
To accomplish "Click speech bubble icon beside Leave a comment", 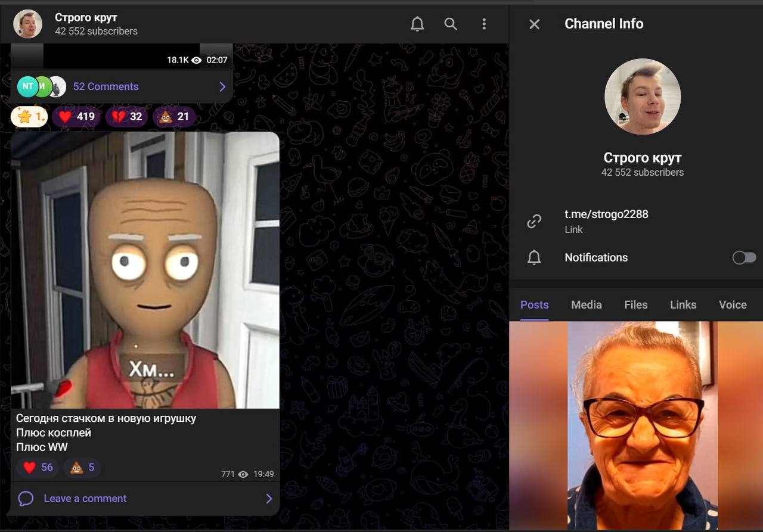I will (26, 499).
